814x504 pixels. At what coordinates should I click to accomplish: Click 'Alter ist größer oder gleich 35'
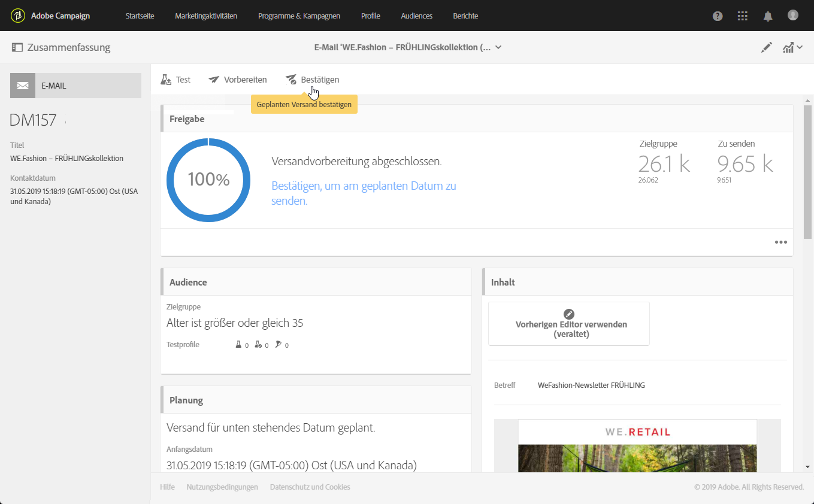[235, 323]
